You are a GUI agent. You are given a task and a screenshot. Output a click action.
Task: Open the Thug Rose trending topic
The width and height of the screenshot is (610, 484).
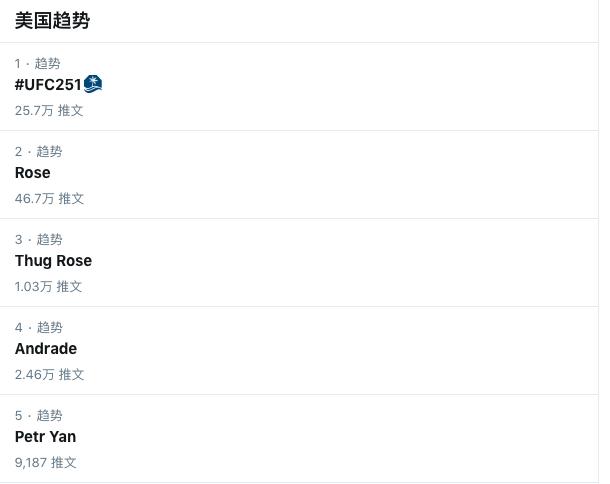53,261
